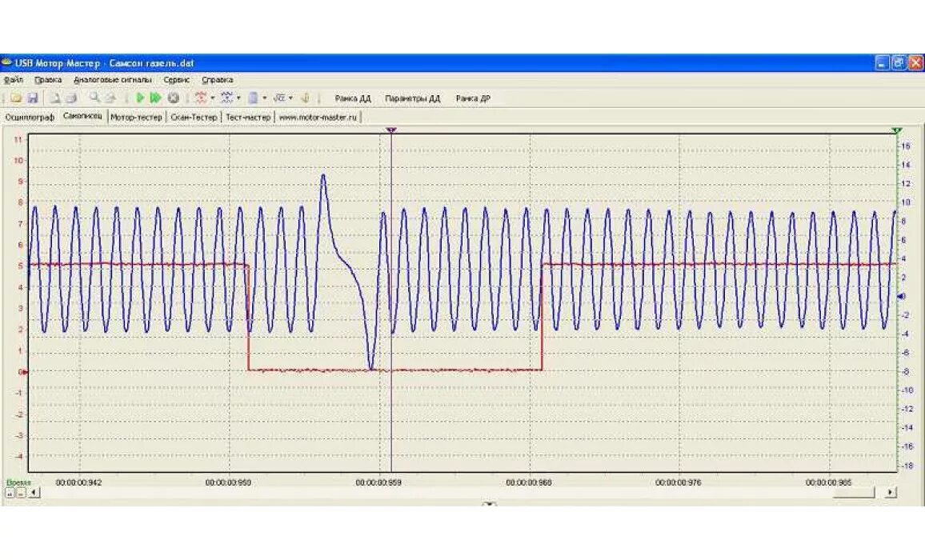Open the Аналоговые сигналы menu
Viewport: 925px width, 560px height.
(113, 80)
